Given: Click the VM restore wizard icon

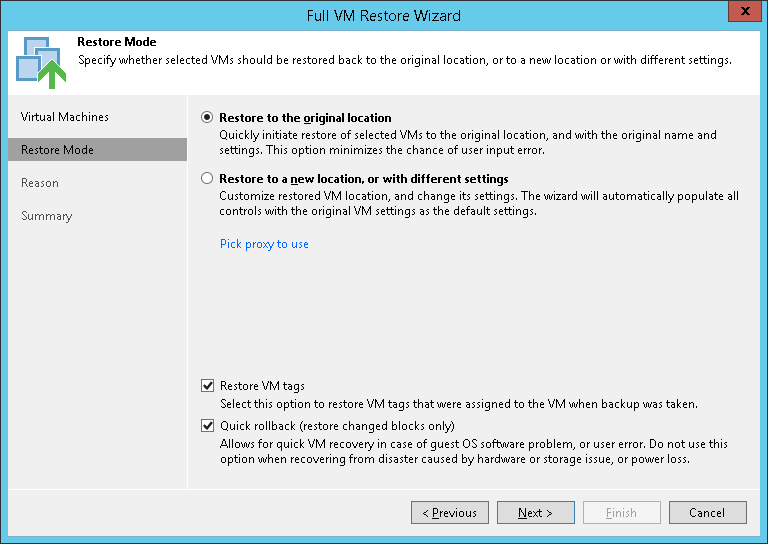Looking at the screenshot, I should click(x=39, y=60).
